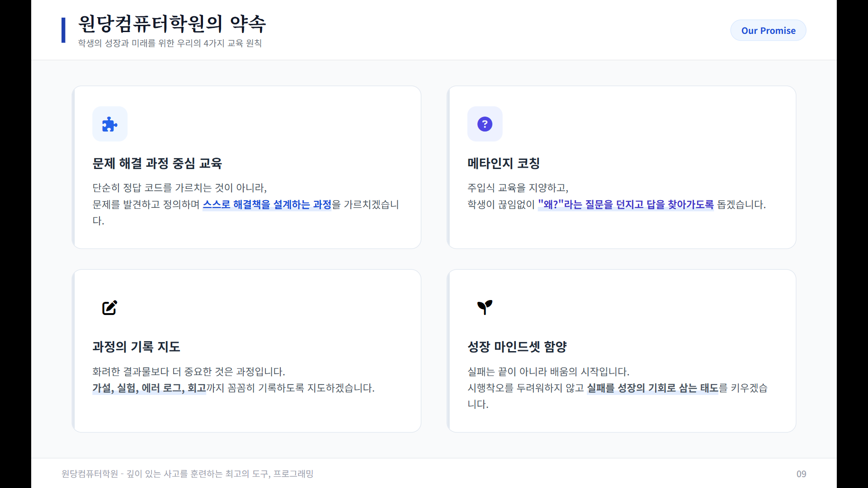The image size is (868, 488).
Task: Click highlighted text 실패를 성장의 기회로 삼는 태도
Action: [652, 388]
